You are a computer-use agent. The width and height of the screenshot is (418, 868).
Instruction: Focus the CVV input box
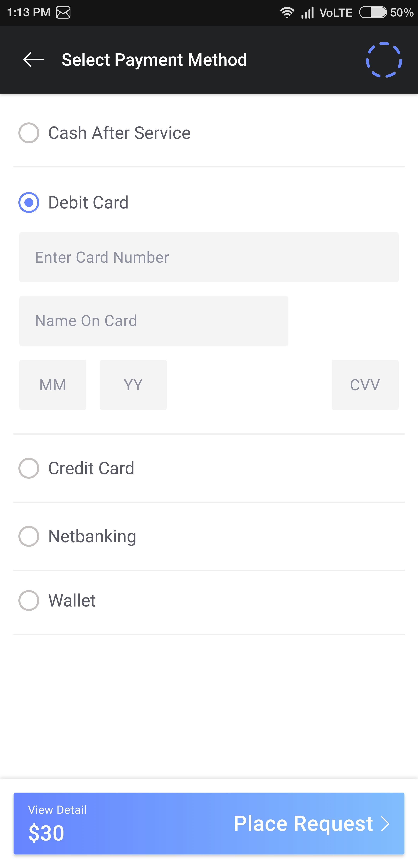coord(365,385)
